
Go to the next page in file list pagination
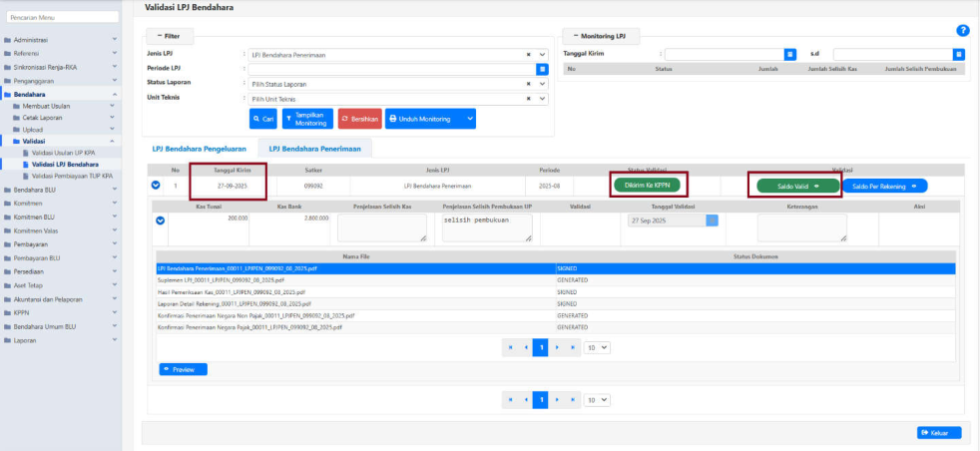point(556,347)
